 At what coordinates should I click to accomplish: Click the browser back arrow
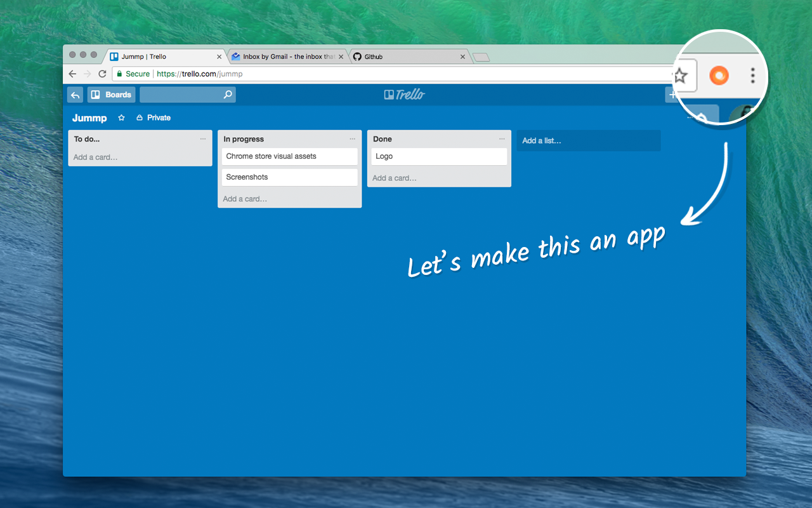(x=72, y=74)
